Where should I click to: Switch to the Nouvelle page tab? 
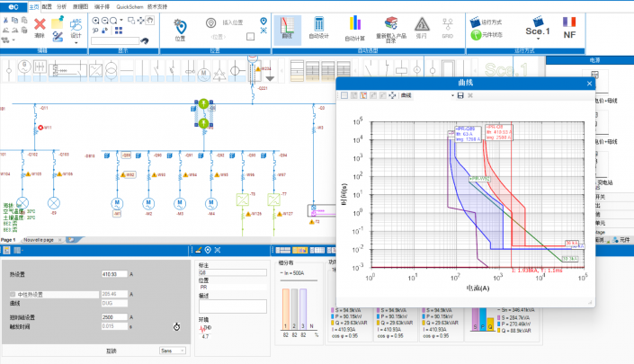40,240
